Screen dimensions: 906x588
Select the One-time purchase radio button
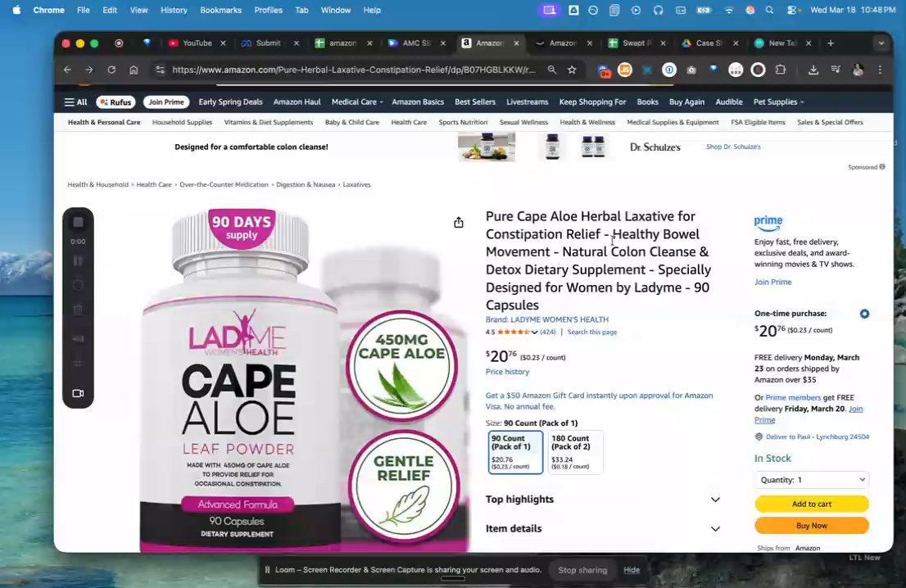pyautogui.click(x=864, y=314)
